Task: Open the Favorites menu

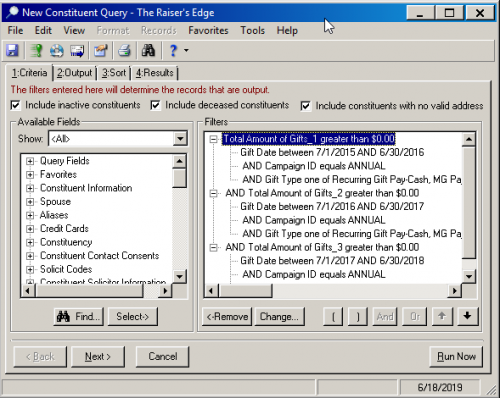Action: click(208, 30)
